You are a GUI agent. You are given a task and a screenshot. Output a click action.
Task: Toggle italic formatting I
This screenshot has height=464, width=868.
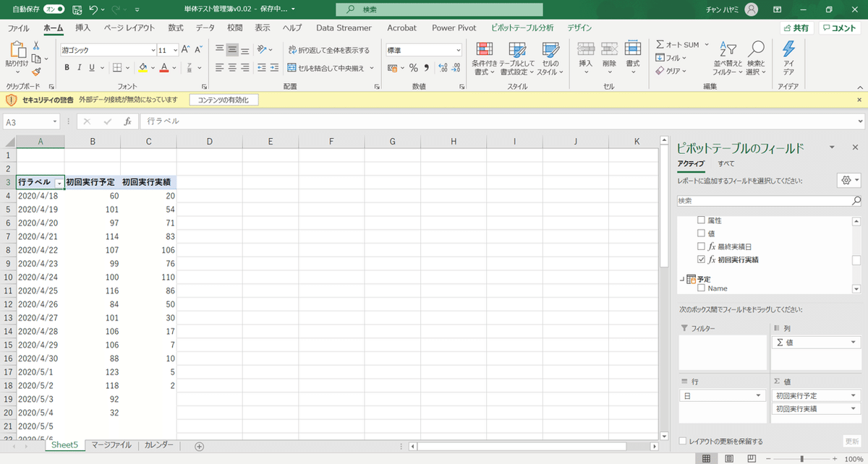pos(80,68)
